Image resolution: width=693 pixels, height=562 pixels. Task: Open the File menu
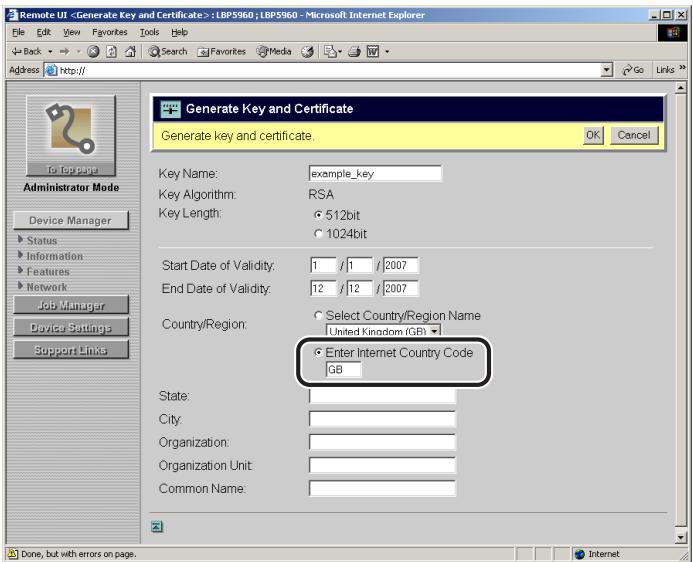coord(18,32)
